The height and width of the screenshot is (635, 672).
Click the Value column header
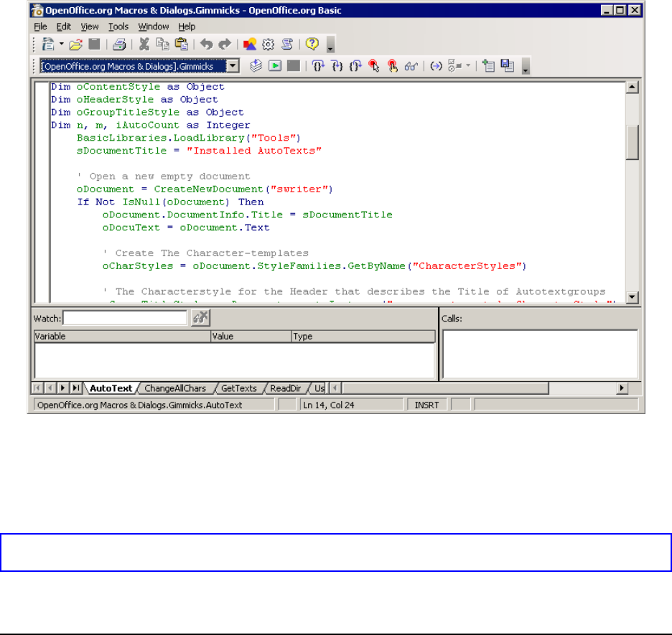[251, 336]
